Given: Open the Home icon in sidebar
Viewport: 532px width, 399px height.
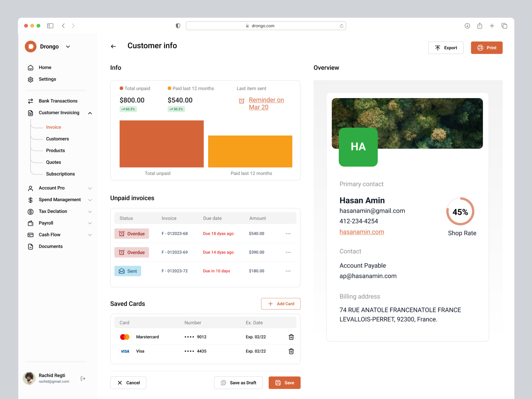Looking at the screenshot, I should click(30, 67).
